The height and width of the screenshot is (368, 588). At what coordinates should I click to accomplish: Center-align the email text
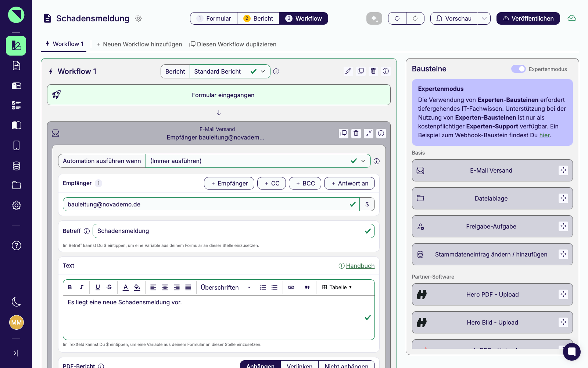coord(165,287)
